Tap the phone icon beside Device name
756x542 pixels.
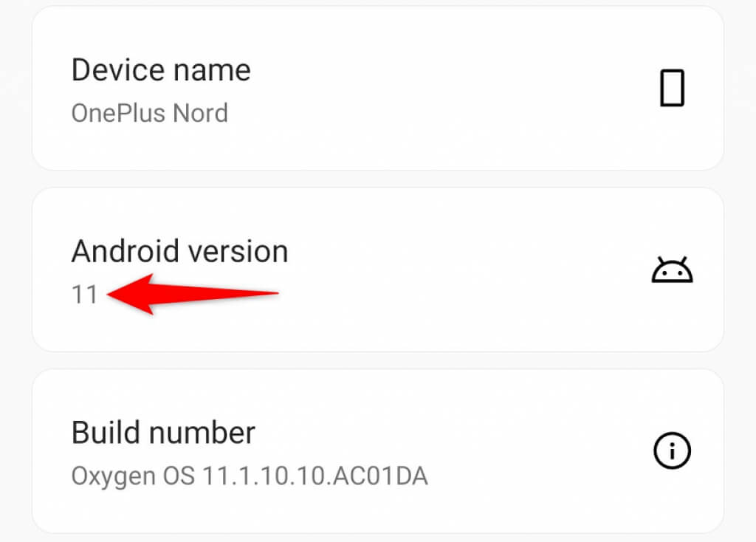[x=672, y=88]
